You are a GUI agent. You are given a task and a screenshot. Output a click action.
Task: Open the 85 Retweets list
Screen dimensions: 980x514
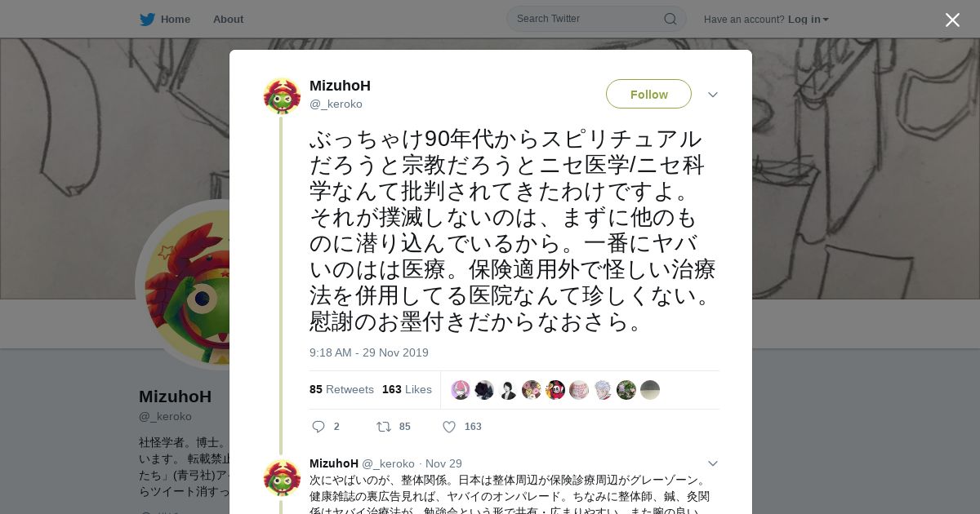tap(341, 390)
